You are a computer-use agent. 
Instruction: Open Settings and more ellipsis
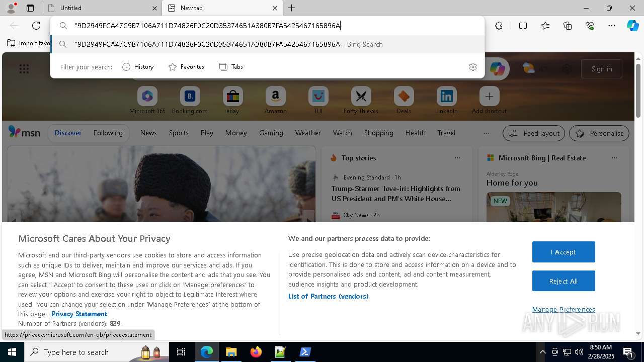click(x=612, y=26)
